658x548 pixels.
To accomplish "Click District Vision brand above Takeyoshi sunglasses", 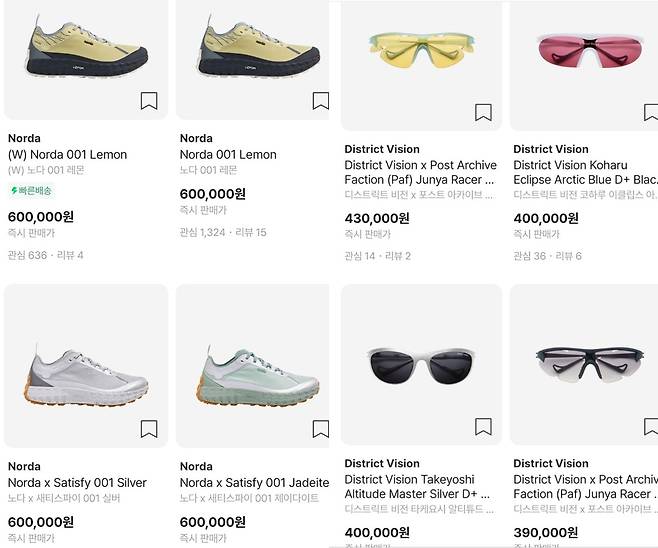I will pyautogui.click(x=382, y=463).
